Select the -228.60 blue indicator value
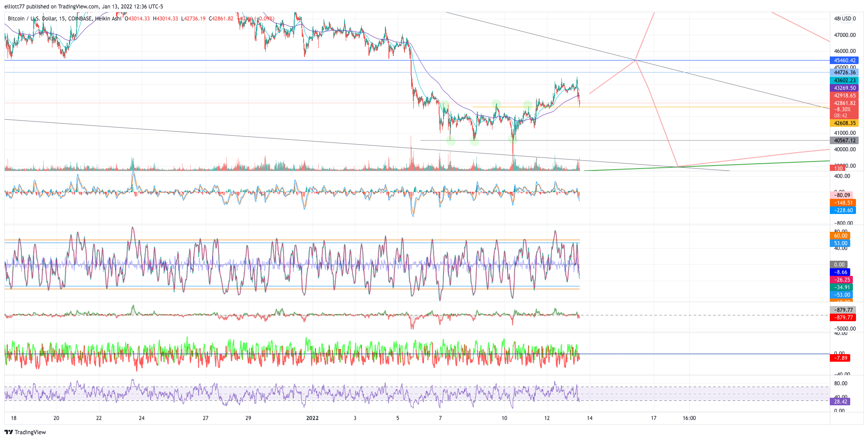Screen dimensions: 868x440 [843, 210]
